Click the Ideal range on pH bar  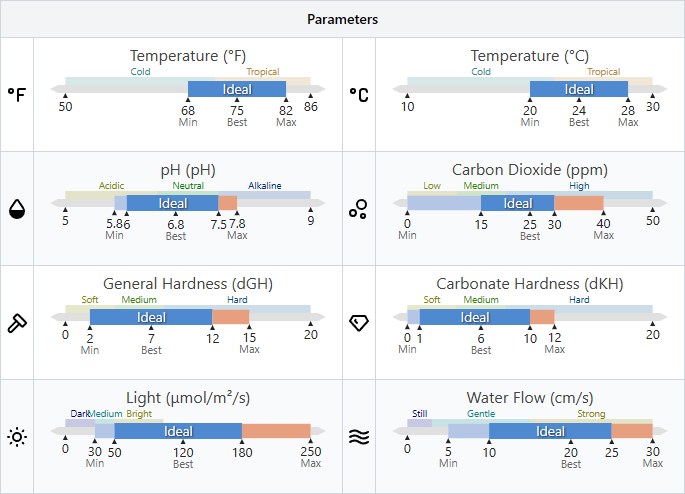coord(172,203)
